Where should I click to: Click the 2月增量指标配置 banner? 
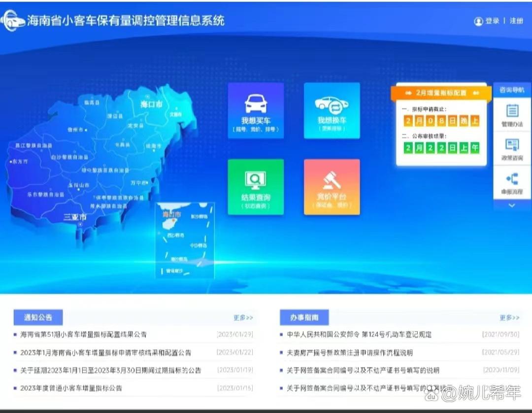[441, 93]
